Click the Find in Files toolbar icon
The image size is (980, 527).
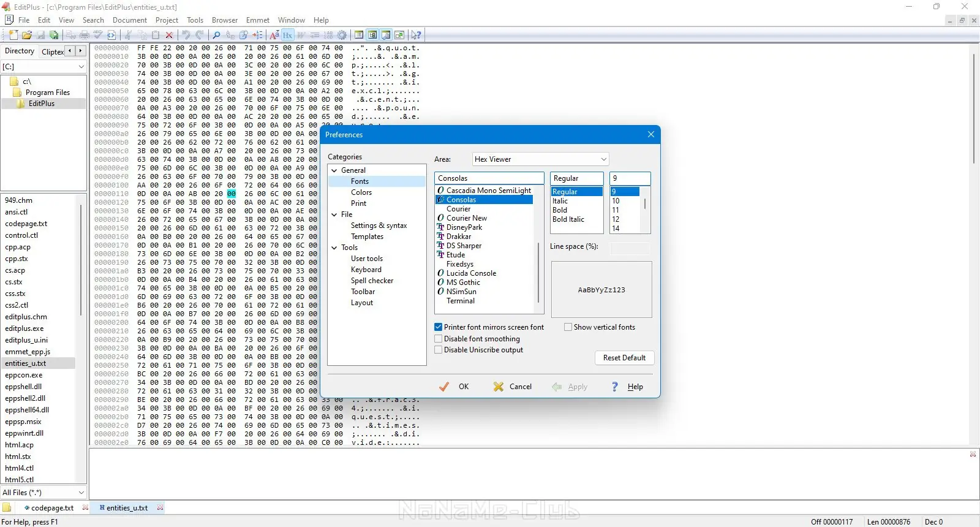pyautogui.click(x=243, y=35)
